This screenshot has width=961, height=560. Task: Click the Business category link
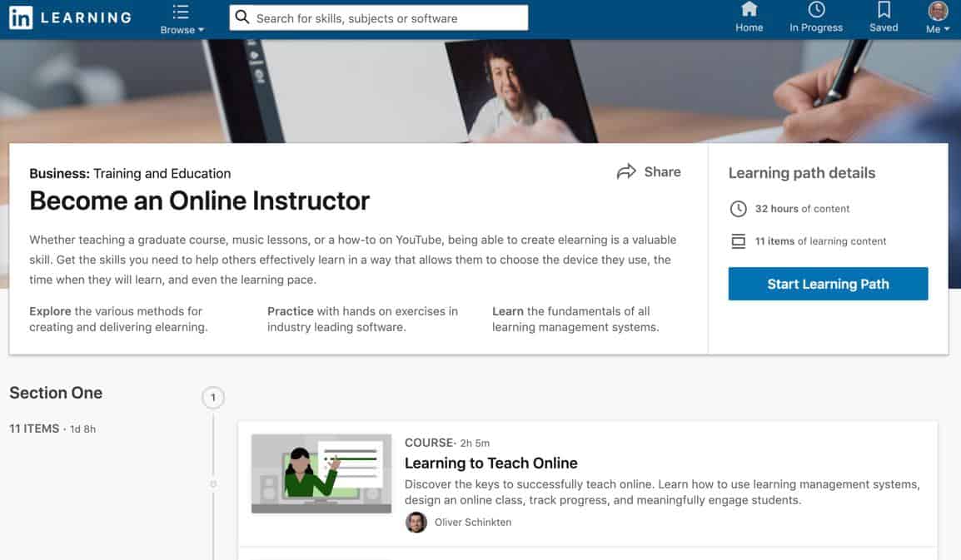(x=58, y=174)
